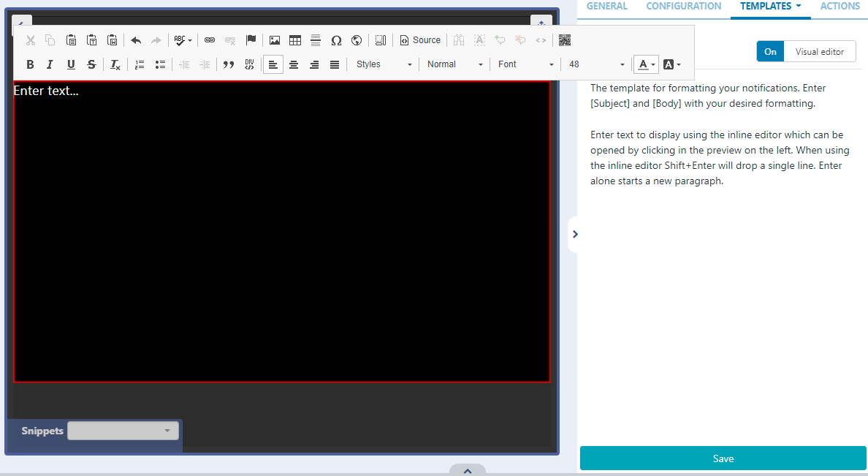Insert a table using the grid icon
Viewport: 868px width, 476px height.
point(295,40)
